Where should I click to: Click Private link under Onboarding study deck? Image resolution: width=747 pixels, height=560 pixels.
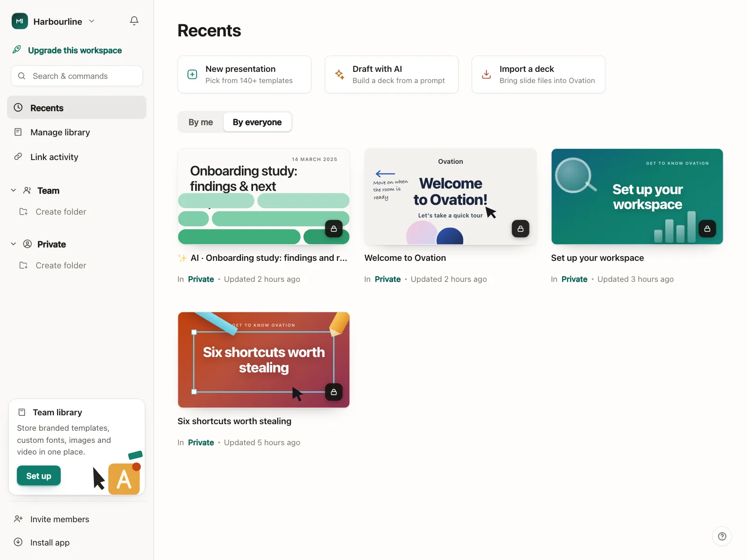201,279
